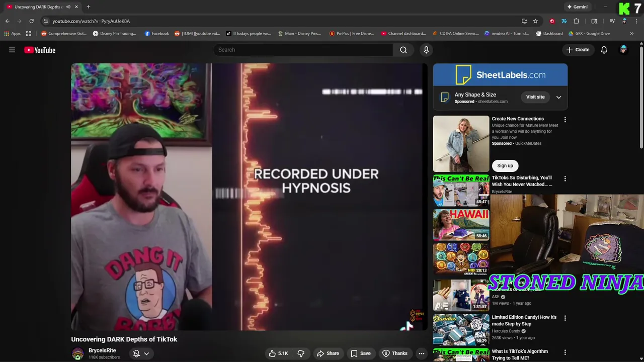The height and width of the screenshot is (362, 644).
Task: Click the Thanks button
Action: [x=395, y=353]
